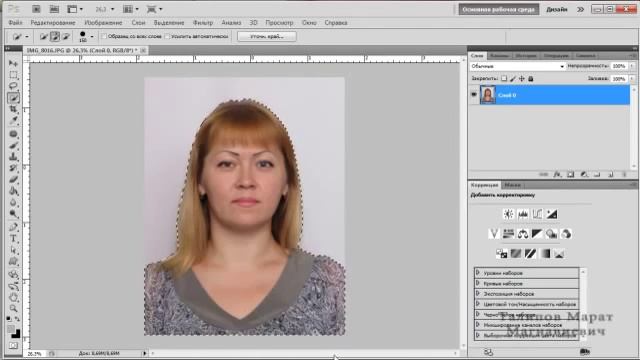Select the Clone Stamp tool
640x360 pixels.
click(x=13, y=157)
